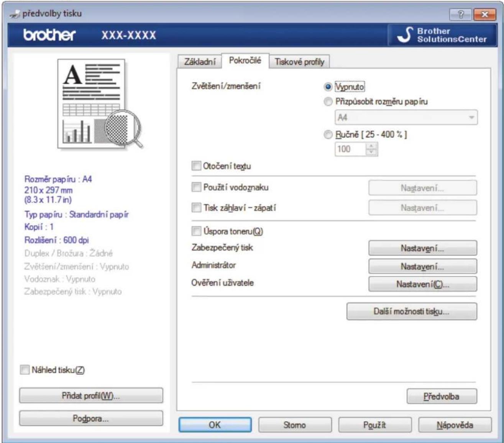Toggle the Náhled tisku checkbox

pos(25,370)
